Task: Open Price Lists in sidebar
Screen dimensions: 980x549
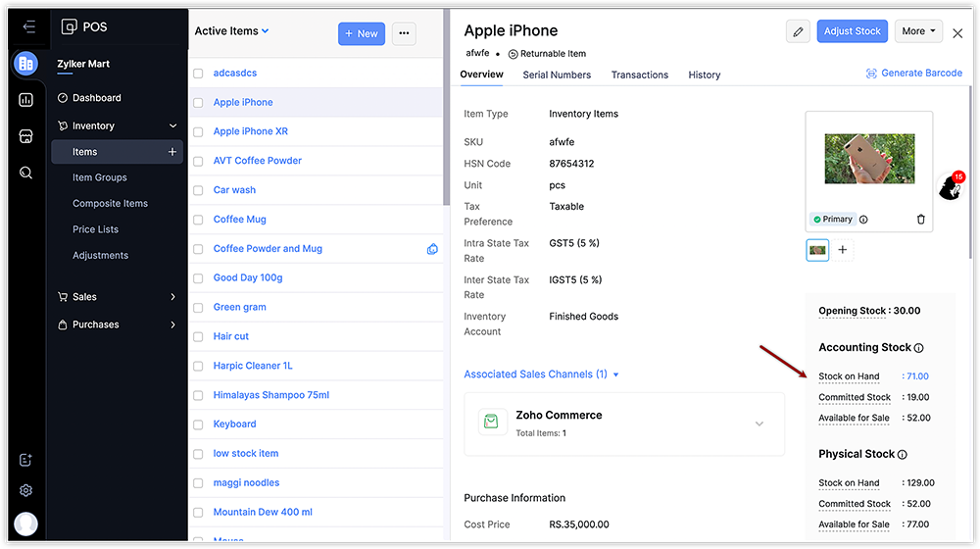Action: 96,229
